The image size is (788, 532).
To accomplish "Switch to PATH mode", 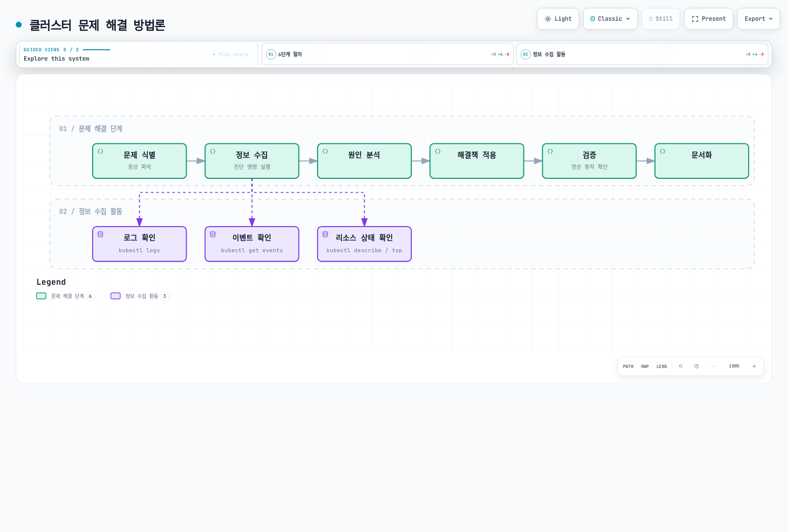I will [628, 366].
